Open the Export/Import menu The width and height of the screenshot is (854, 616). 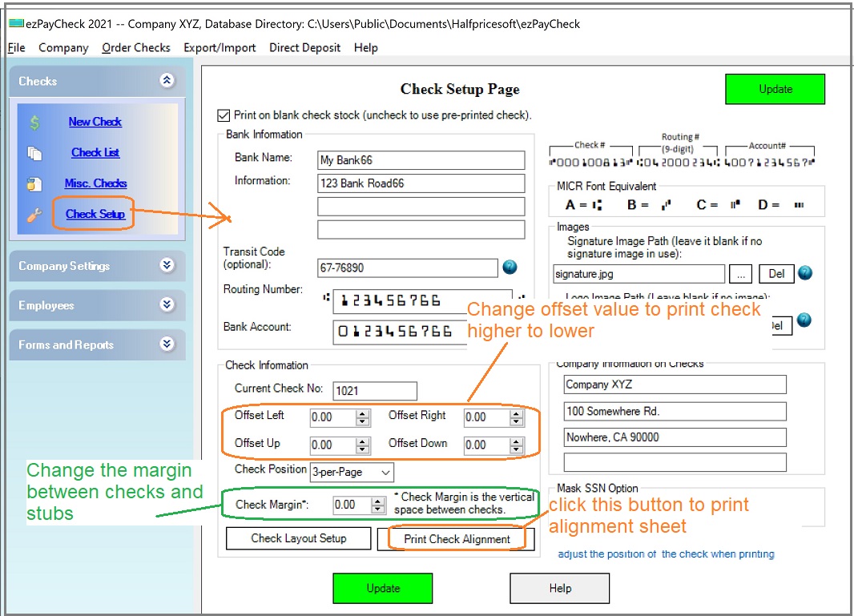click(x=220, y=48)
